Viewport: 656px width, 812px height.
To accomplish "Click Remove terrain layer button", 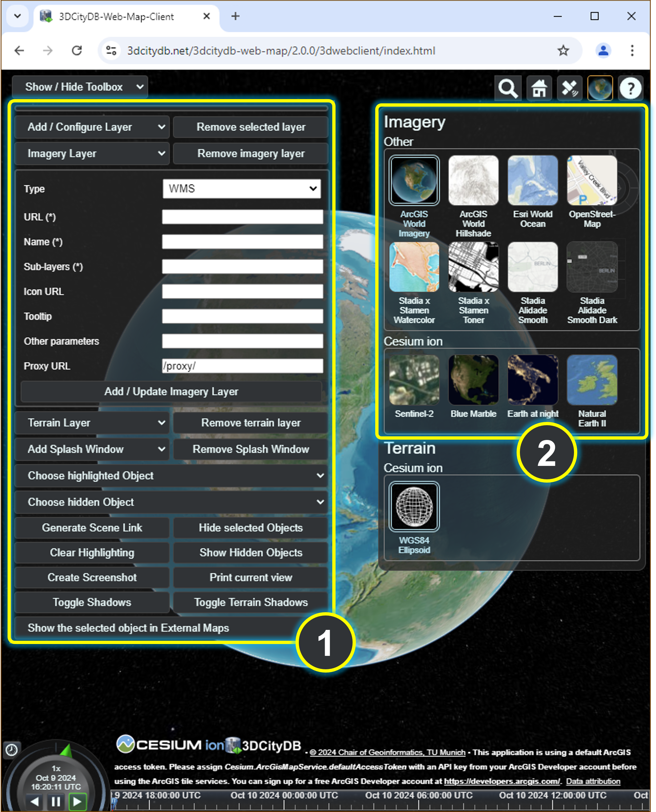I will pyautogui.click(x=251, y=423).
